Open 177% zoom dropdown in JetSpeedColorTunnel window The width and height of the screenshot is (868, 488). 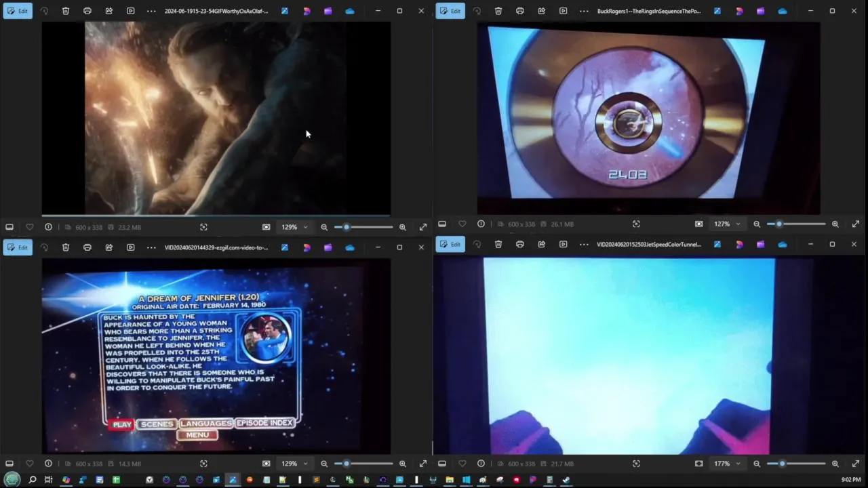[727, 464]
